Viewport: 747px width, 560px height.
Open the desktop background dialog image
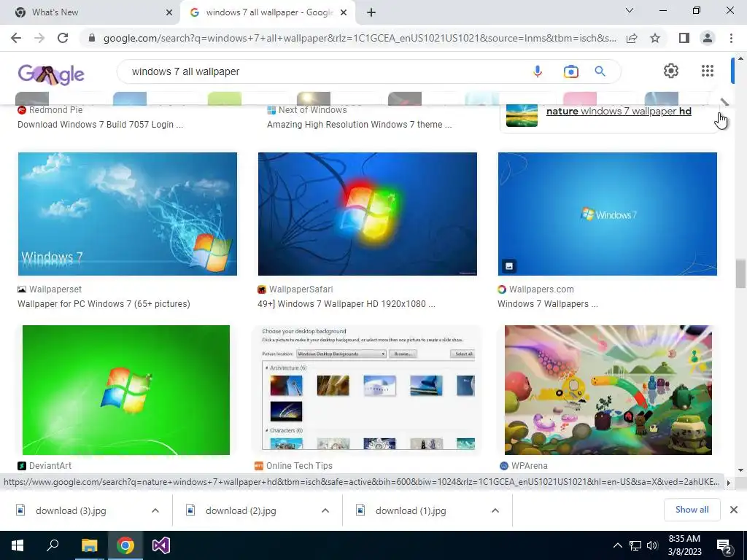click(368, 390)
